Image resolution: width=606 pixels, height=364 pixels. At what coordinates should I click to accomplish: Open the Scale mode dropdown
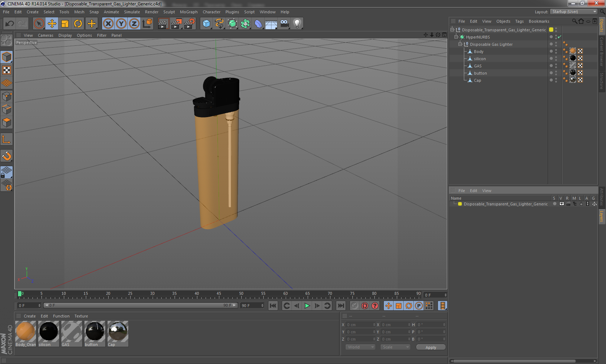(395, 347)
